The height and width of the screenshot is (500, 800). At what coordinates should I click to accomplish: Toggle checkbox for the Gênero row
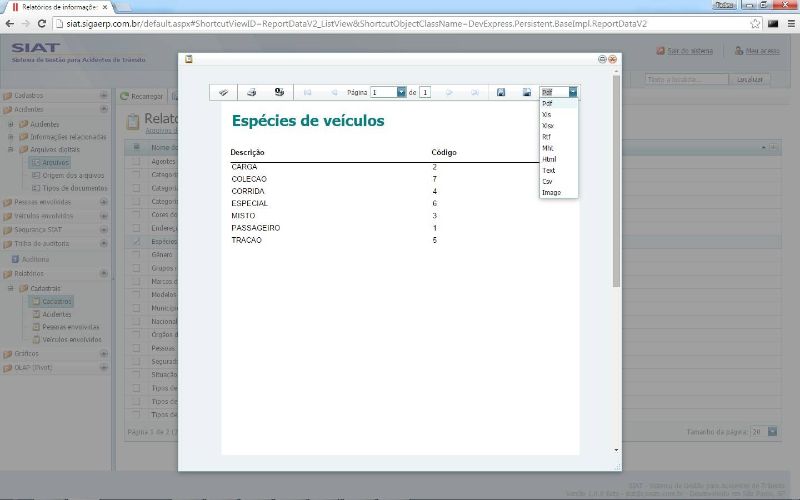tap(136, 255)
